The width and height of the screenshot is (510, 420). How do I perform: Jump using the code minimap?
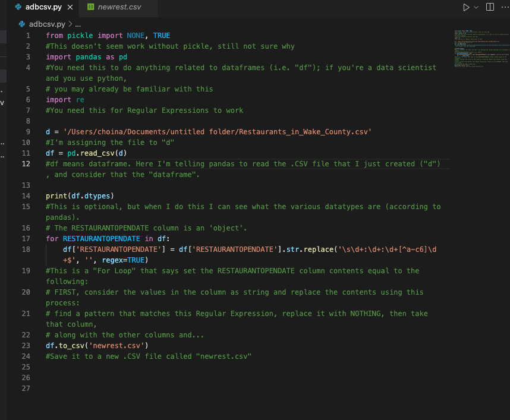[480, 49]
